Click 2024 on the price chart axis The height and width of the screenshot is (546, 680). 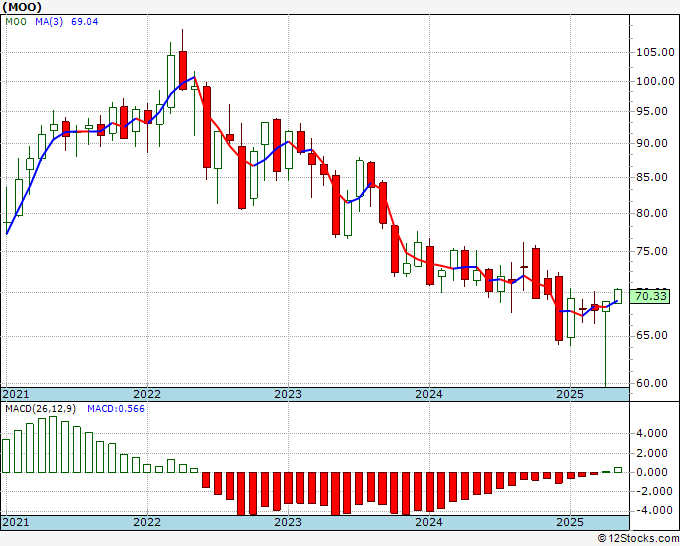(429, 394)
